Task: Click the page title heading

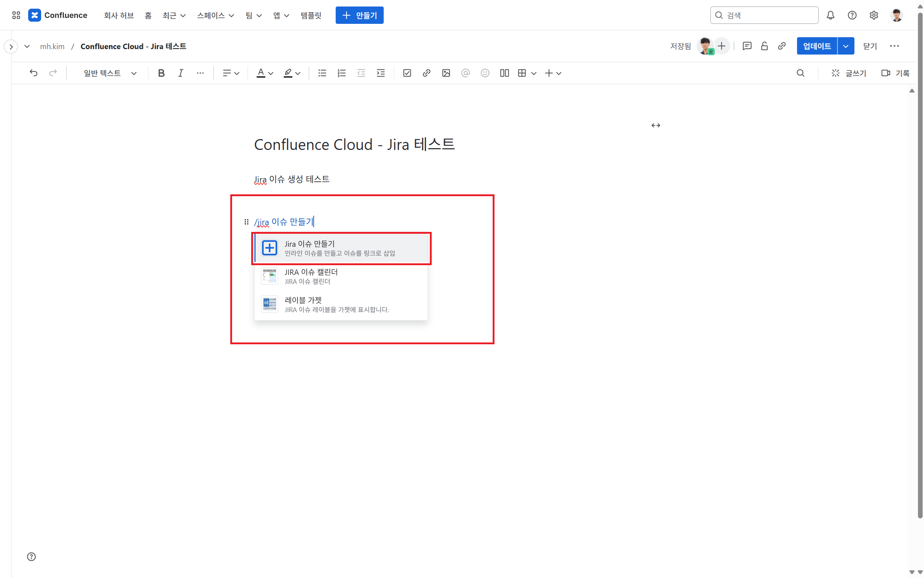Action: pyautogui.click(x=354, y=144)
